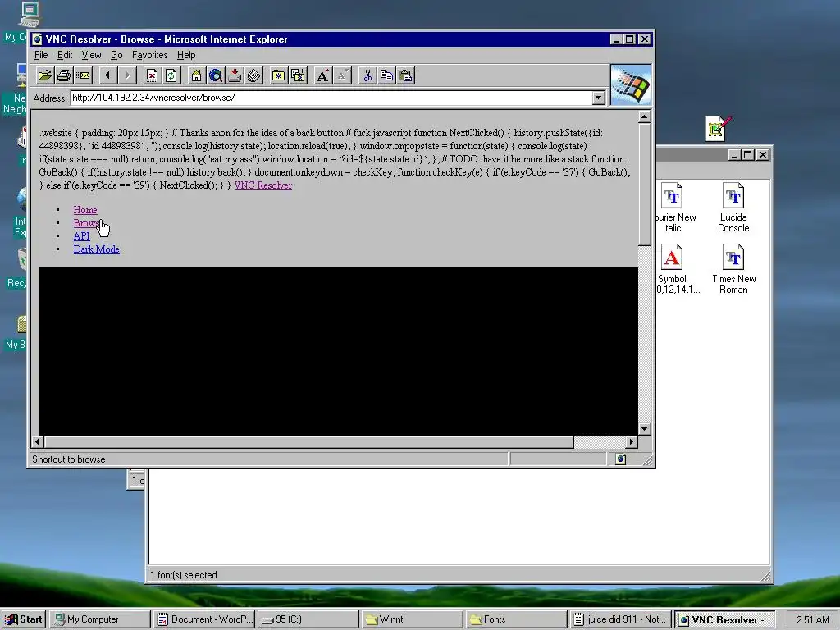Open the Help menu

(x=186, y=55)
